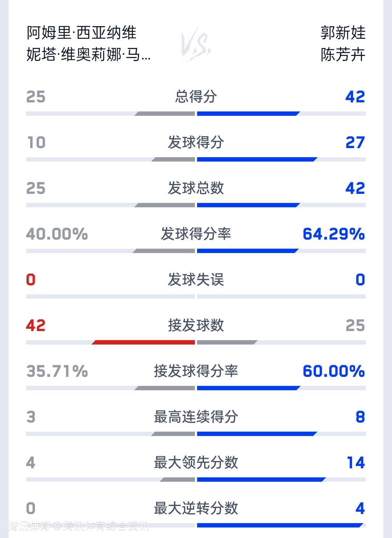Click the blue 总得分 progress bar
This screenshot has width=392, height=538.
point(248,114)
